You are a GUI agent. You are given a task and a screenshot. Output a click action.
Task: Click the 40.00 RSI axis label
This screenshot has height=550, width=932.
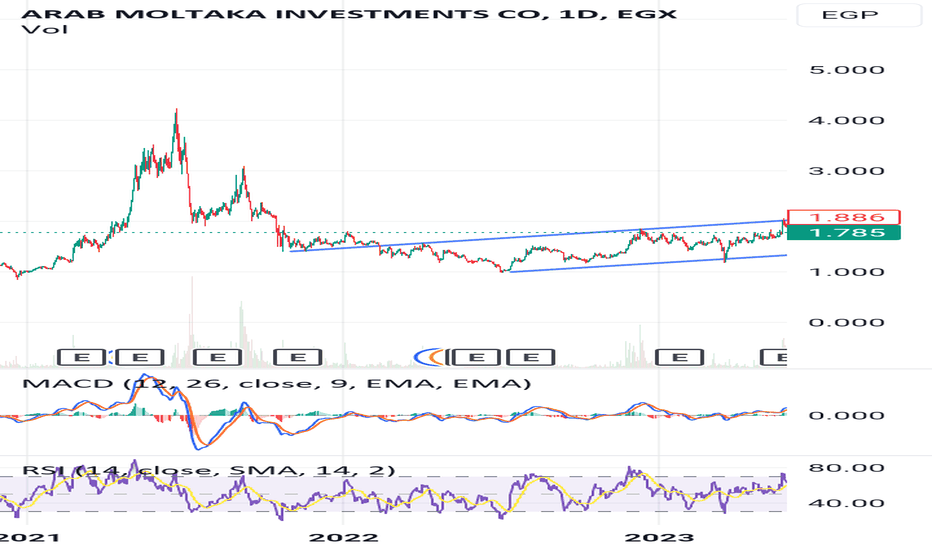point(846,503)
